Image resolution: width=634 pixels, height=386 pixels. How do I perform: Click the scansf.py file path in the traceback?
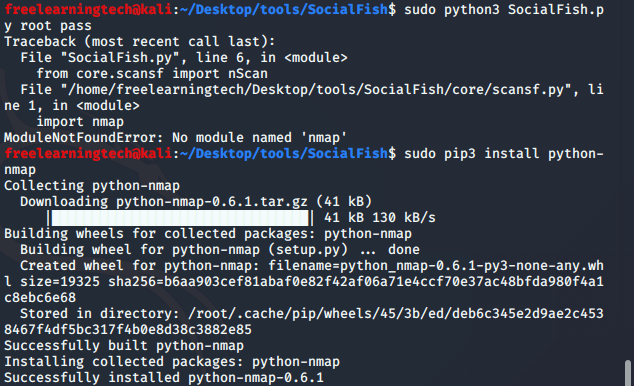316,90
